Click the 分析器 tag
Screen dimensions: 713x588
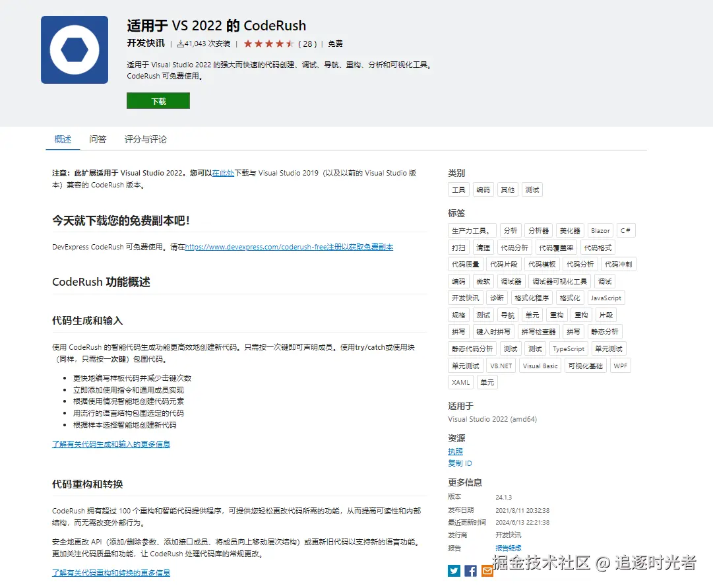(x=538, y=231)
